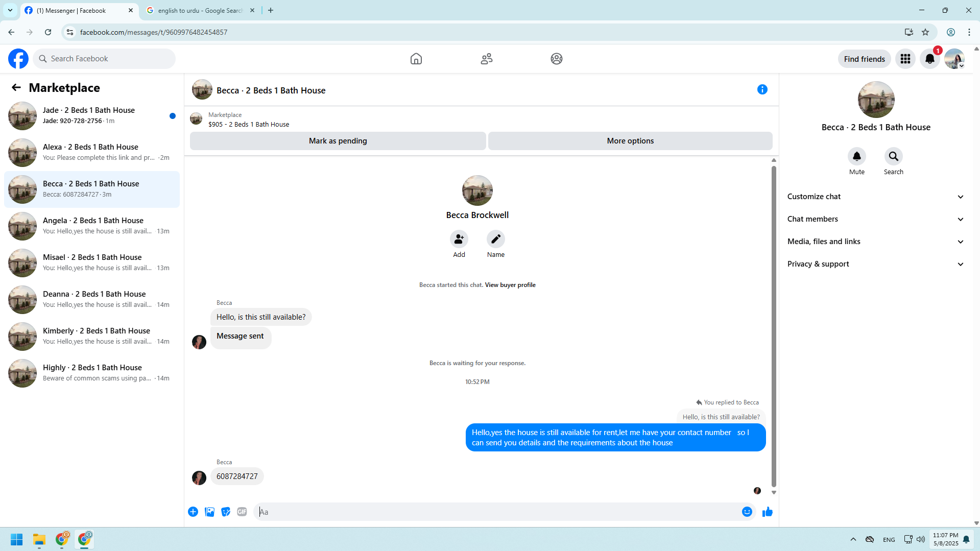Open Jade 2 Beds 1 Bath House chat
The height and width of the screenshot is (551, 980).
pos(92,116)
